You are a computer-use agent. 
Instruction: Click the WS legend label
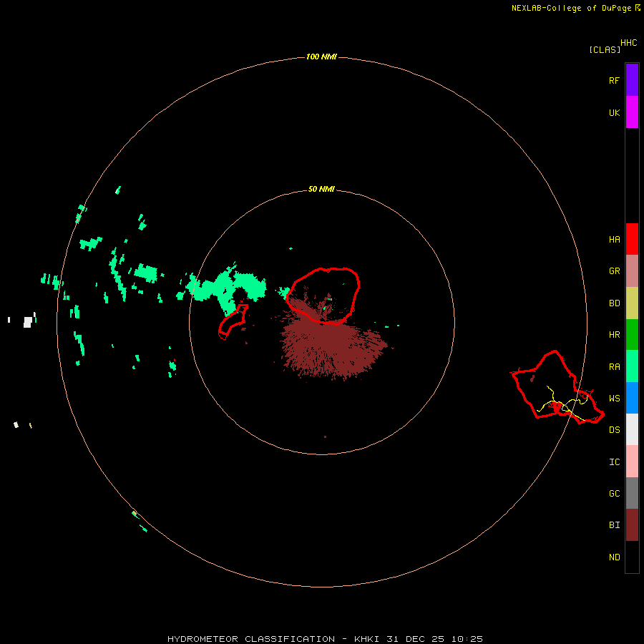point(614,398)
